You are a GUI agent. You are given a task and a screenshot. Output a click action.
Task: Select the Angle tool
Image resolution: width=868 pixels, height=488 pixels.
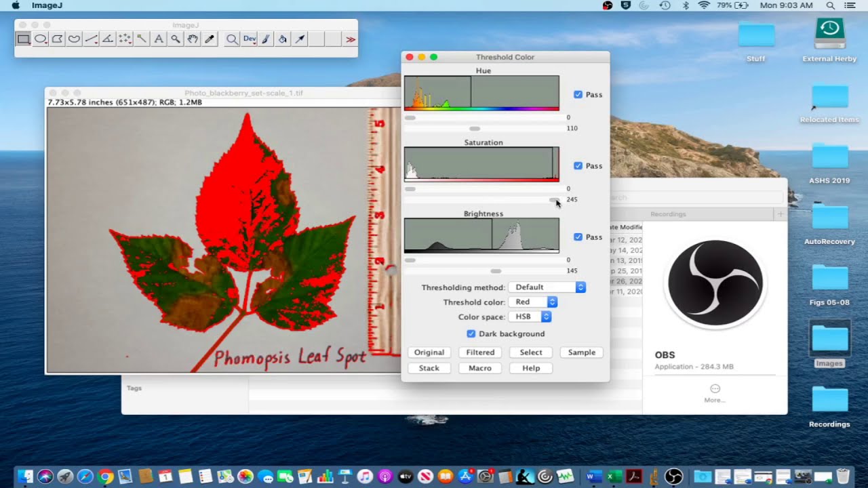108,39
